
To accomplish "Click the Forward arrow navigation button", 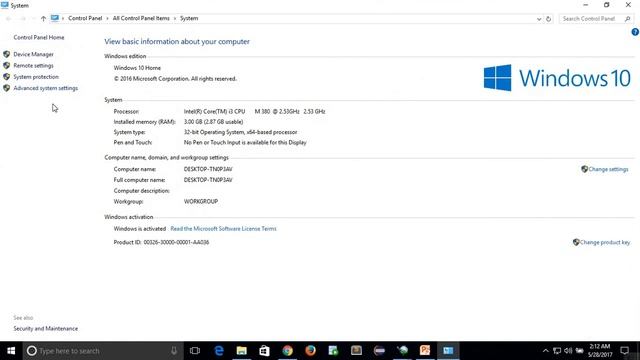I will 23,18.
